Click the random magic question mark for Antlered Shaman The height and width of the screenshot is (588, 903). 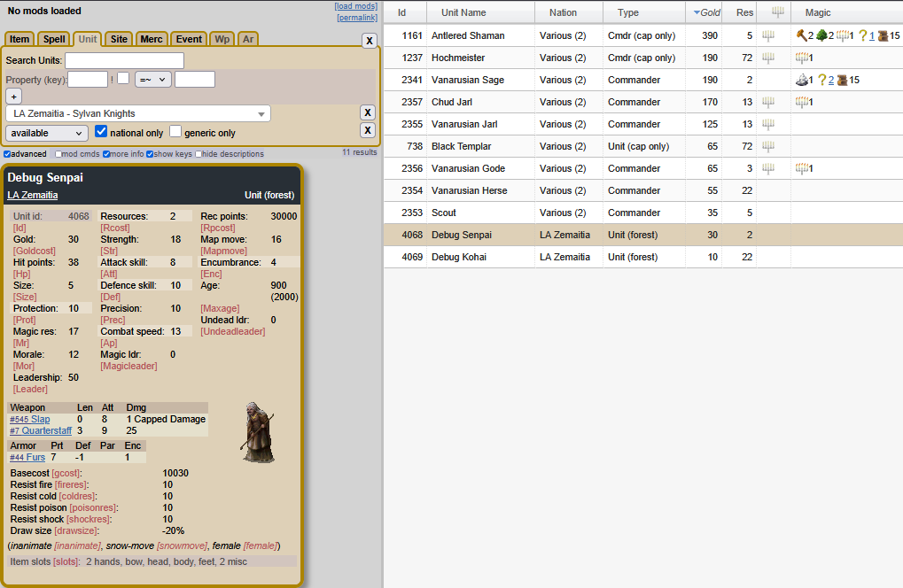[x=862, y=35]
